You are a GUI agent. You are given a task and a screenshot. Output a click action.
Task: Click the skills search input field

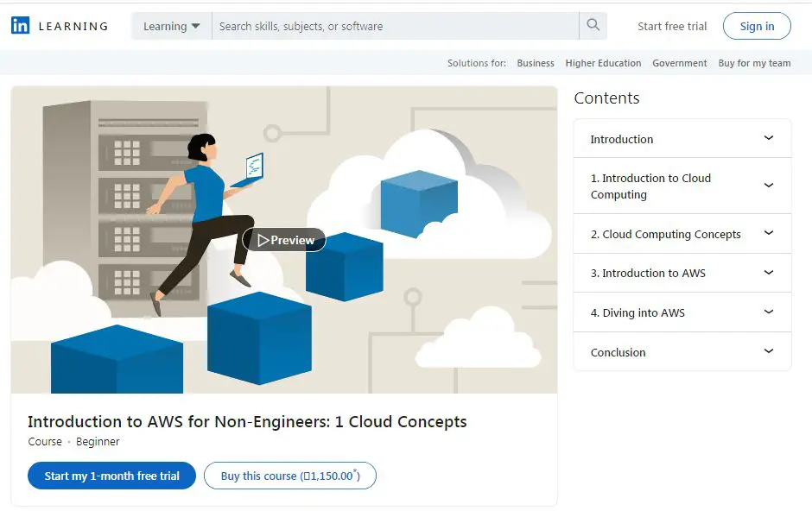389,25
